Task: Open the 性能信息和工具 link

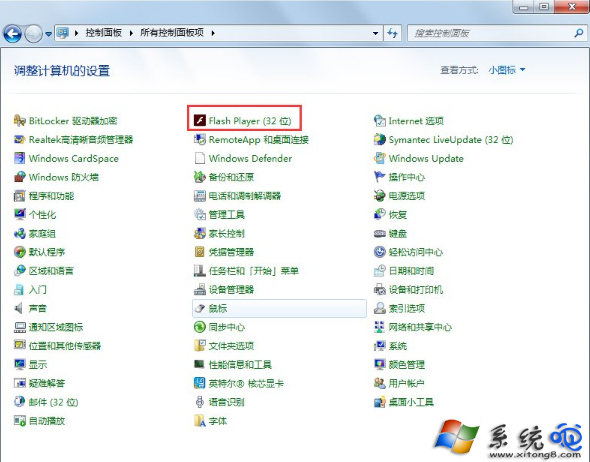Action: [240, 365]
